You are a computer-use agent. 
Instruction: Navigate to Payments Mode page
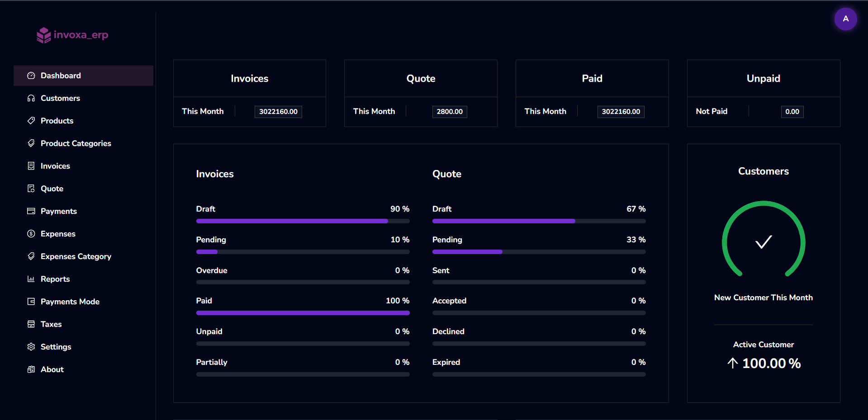[70, 302]
